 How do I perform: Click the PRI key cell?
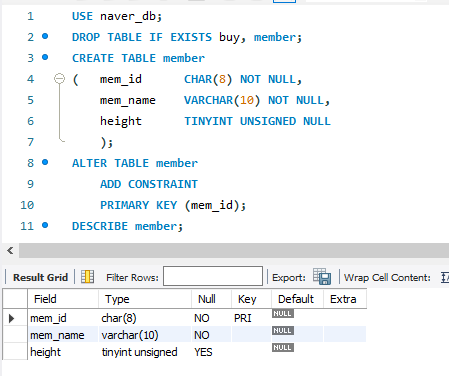pos(251,318)
